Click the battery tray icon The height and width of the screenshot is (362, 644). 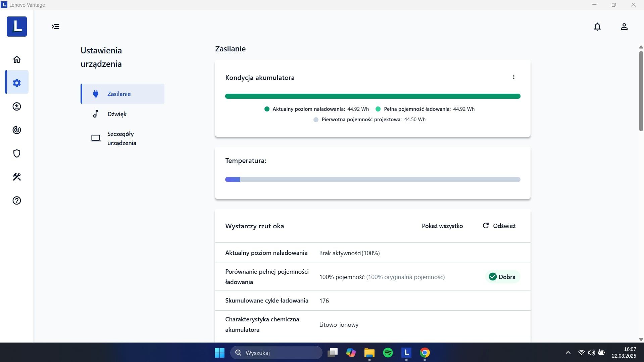point(602,353)
